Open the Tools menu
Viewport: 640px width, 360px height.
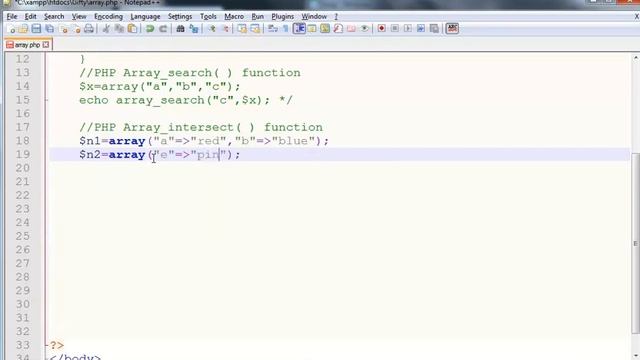click(x=208, y=17)
